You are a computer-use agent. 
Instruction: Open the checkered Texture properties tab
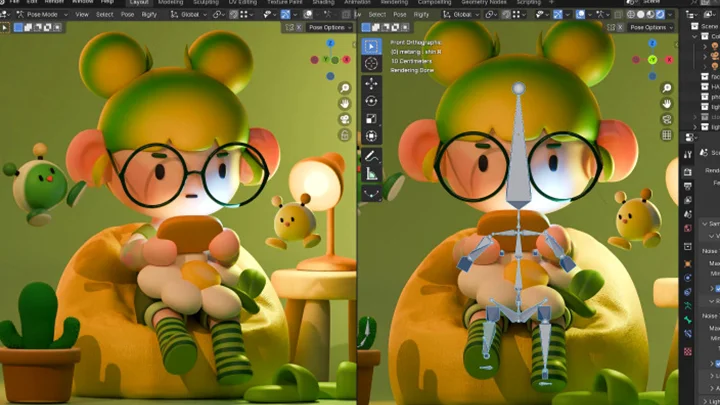point(687,351)
